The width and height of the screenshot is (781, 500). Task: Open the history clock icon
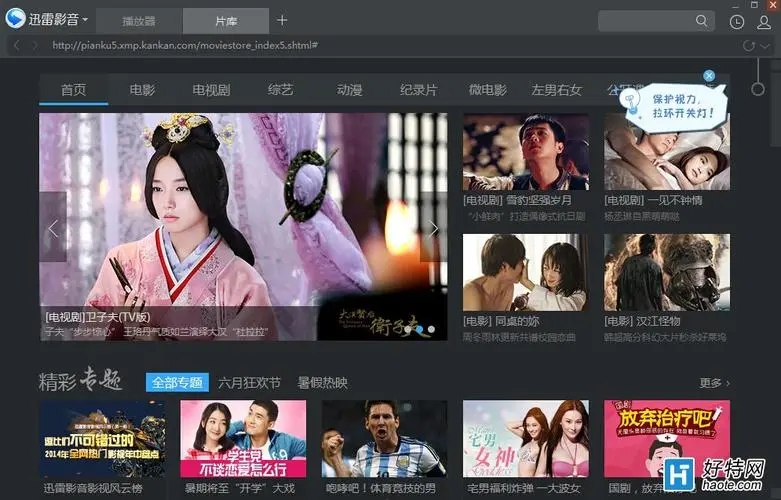pos(737,21)
